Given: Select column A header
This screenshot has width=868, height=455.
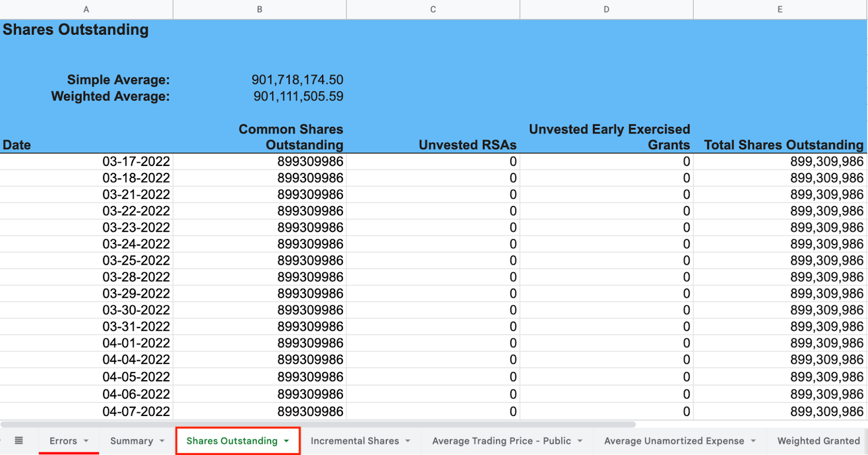Looking at the screenshot, I should point(86,9).
